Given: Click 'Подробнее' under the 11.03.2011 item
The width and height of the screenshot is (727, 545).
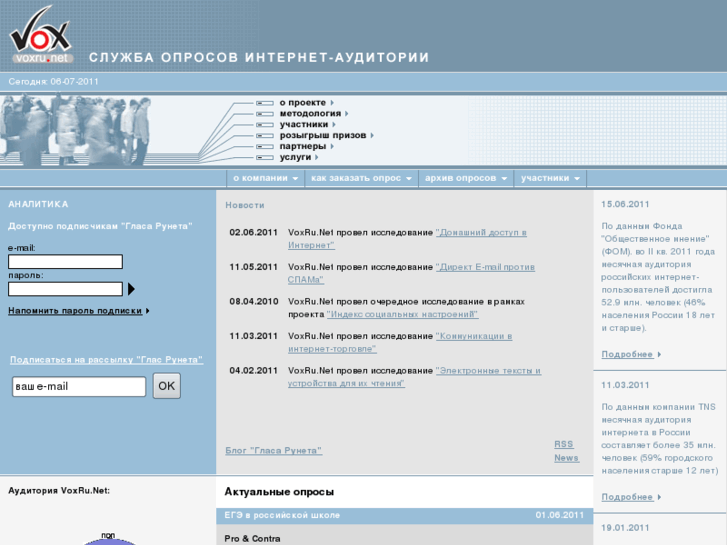Looking at the screenshot, I should [x=627, y=497].
